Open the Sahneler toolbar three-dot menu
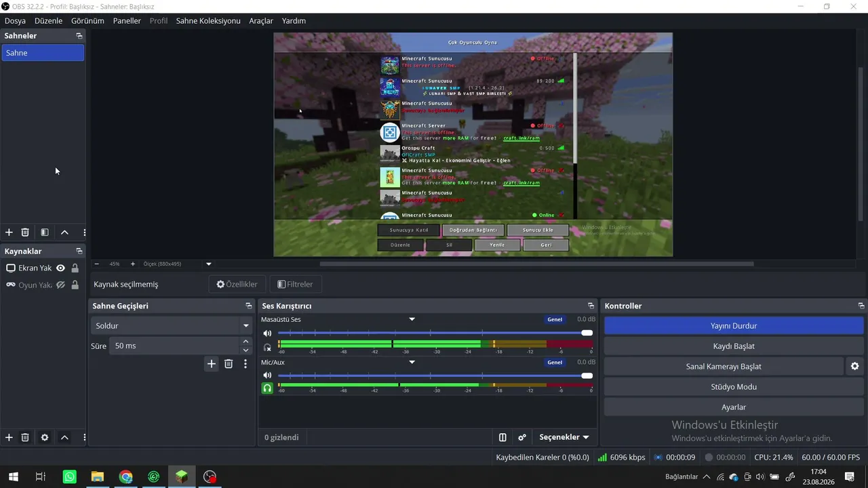Viewport: 868px width, 488px height. point(84,232)
